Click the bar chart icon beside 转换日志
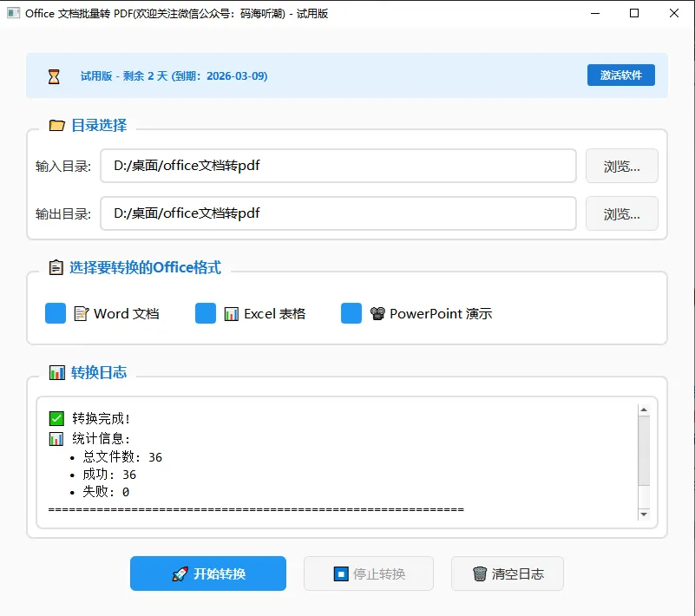 click(x=56, y=372)
